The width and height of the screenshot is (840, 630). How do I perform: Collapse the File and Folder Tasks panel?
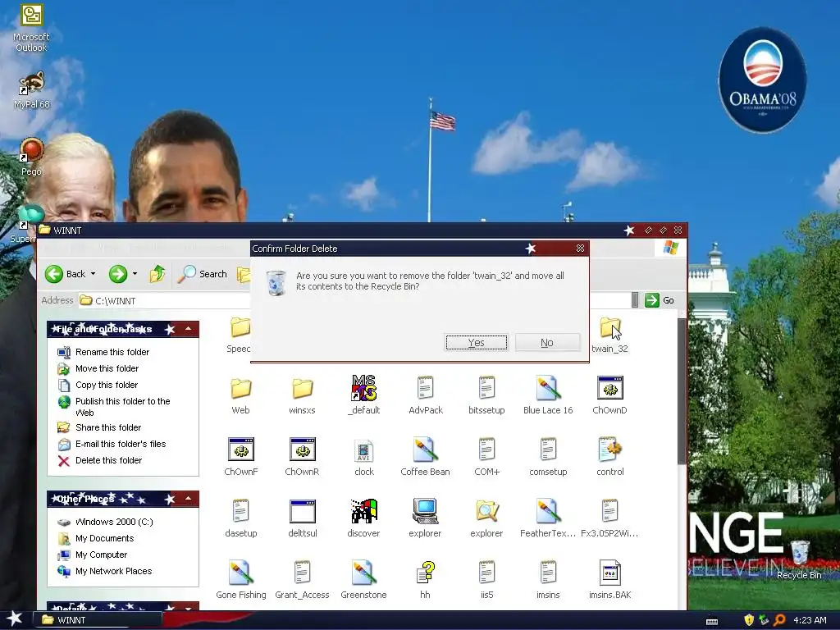pos(188,328)
